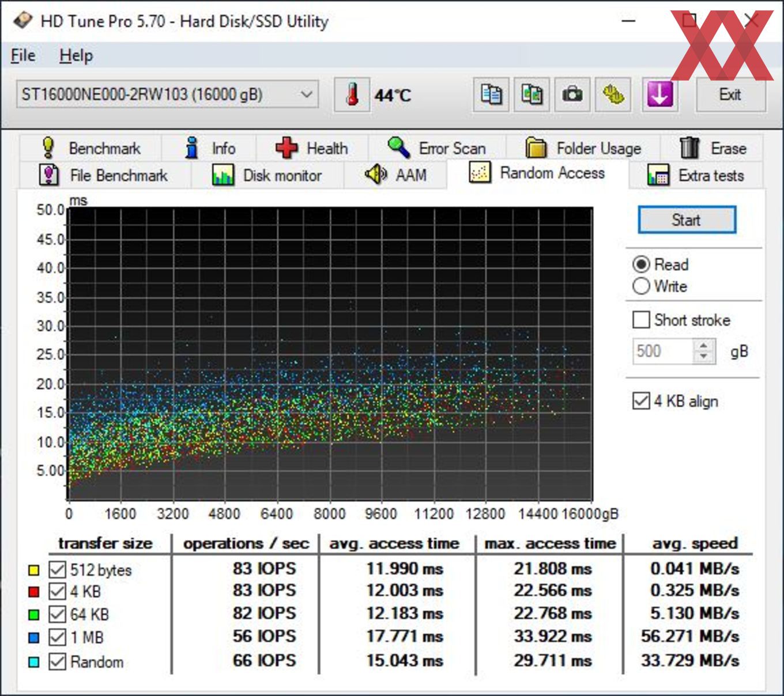Screen dimensions: 784x696
Task: Open the File menu
Action: coord(23,55)
